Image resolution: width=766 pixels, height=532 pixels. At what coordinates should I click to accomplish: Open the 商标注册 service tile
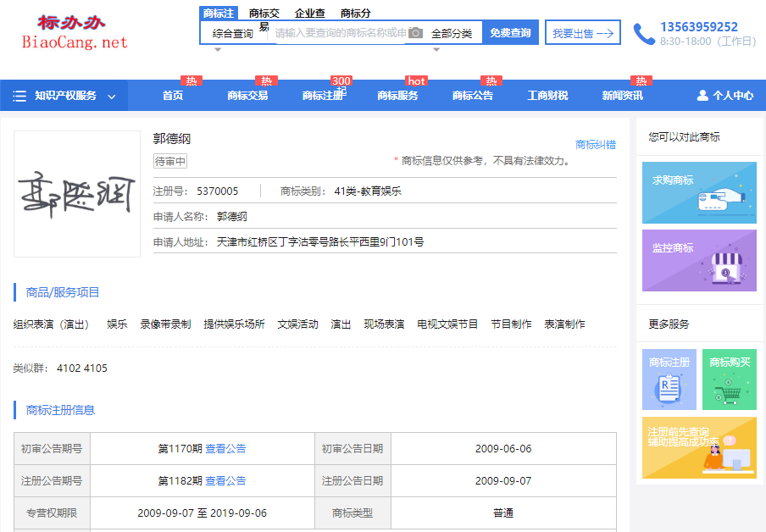(669, 380)
